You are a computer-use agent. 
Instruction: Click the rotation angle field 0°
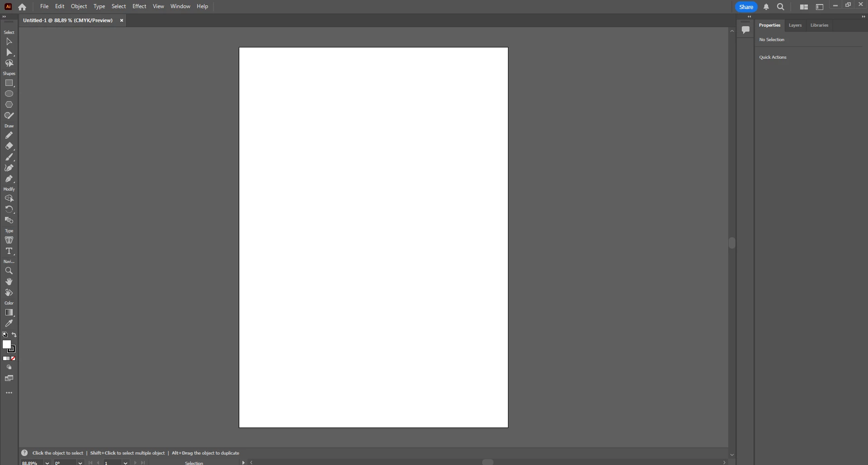tap(65, 463)
